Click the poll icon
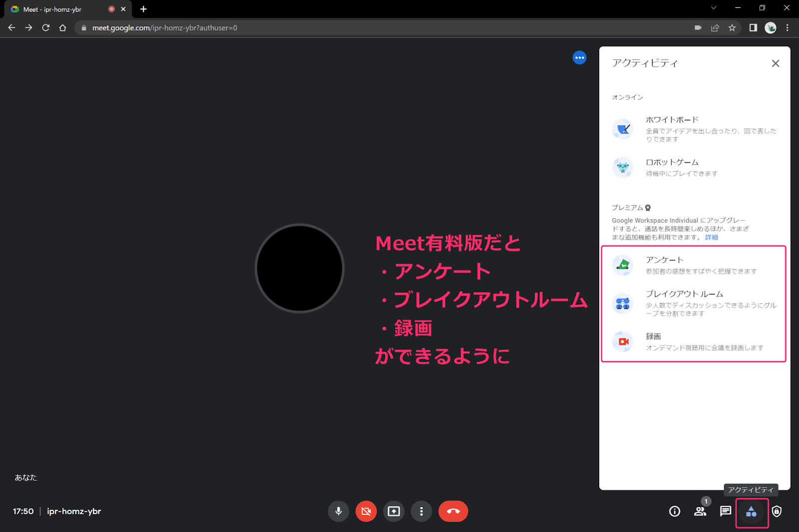Image resolution: width=799 pixels, height=532 pixels. tap(623, 265)
